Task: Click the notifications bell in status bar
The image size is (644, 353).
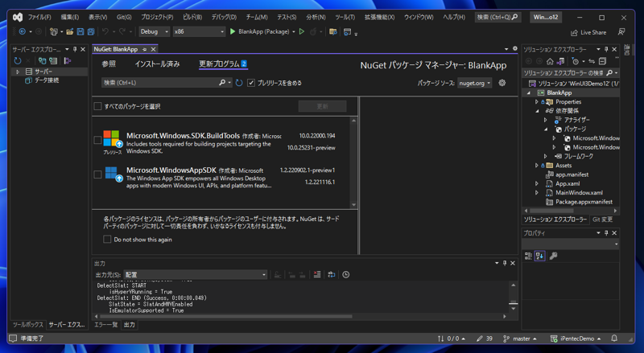Action: pyautogui.click(x=614, y=339)
